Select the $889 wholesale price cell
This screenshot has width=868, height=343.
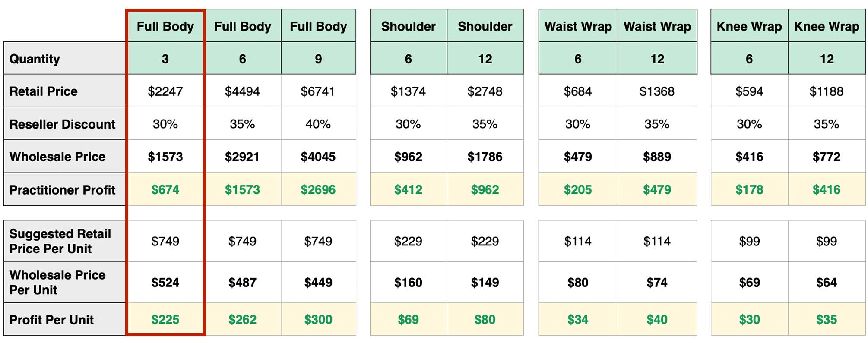click(x=657, y=157)
